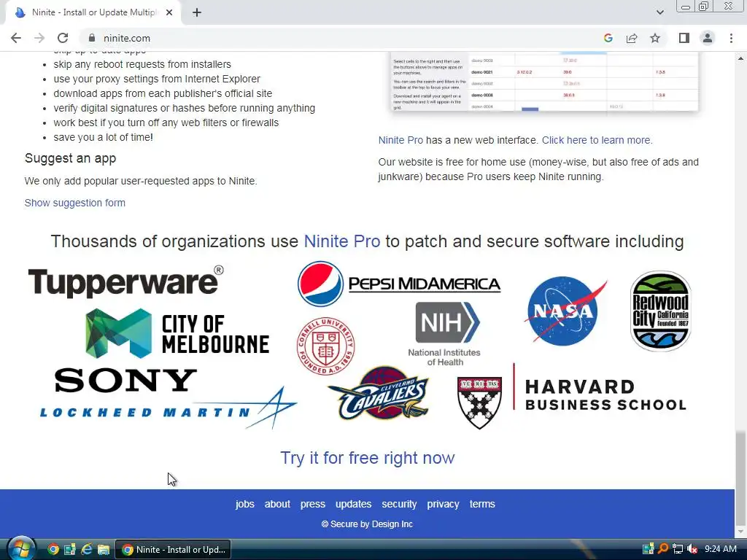Go back using the browser back arrow
Viewport: 747px width, 560px height.
(16, 38)
